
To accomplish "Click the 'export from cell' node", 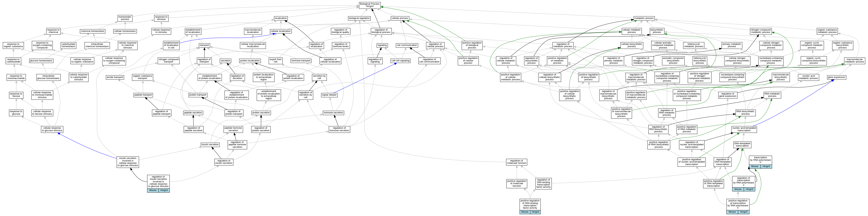I will point(276,60).
